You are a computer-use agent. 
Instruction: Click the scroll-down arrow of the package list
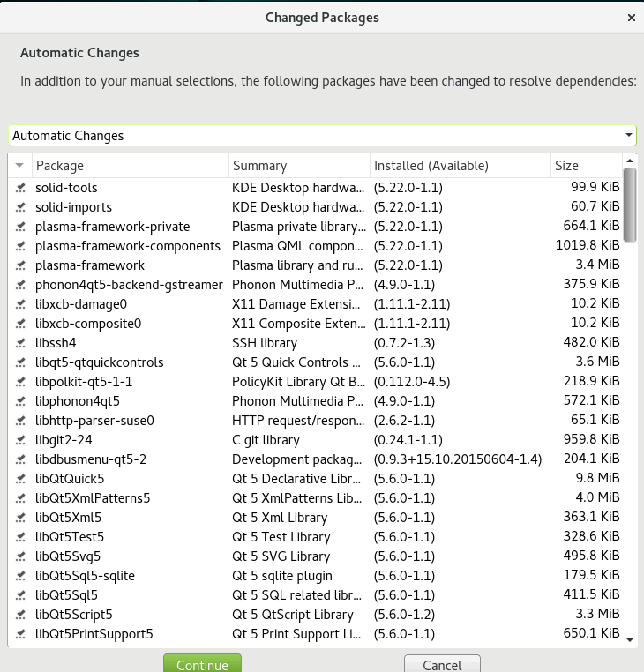[629, 640]
